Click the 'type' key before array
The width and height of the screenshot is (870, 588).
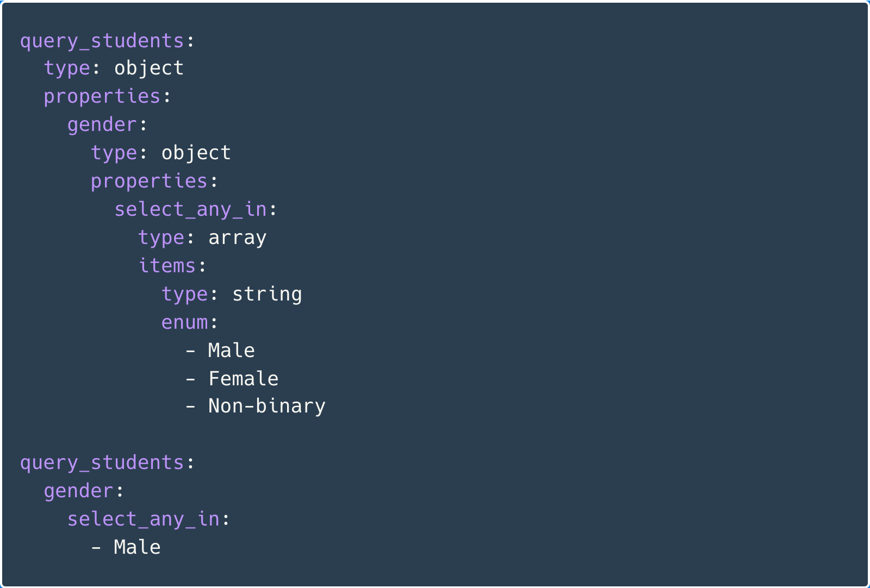point(161,238)
